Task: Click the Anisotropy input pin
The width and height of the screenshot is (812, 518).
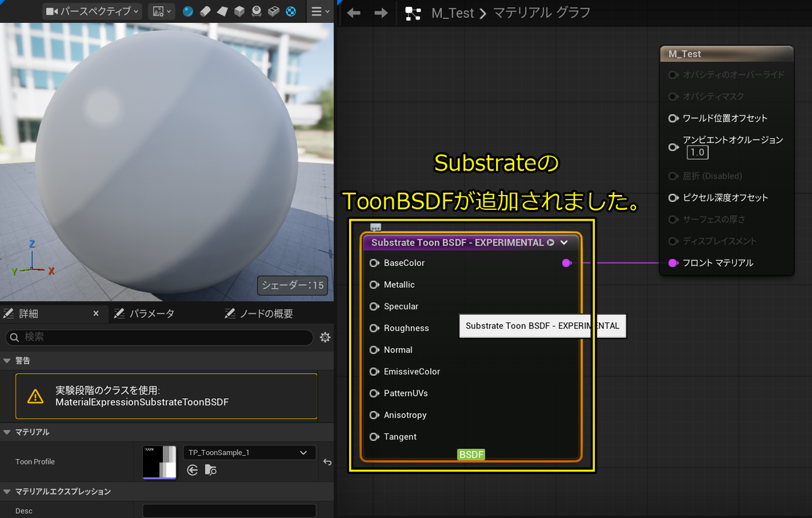Action: [374, 414]
